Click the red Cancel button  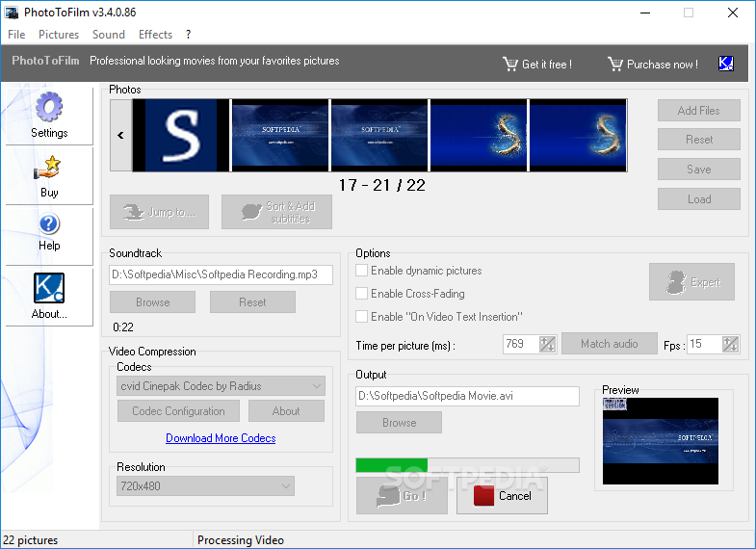click(x=502, y=495)
